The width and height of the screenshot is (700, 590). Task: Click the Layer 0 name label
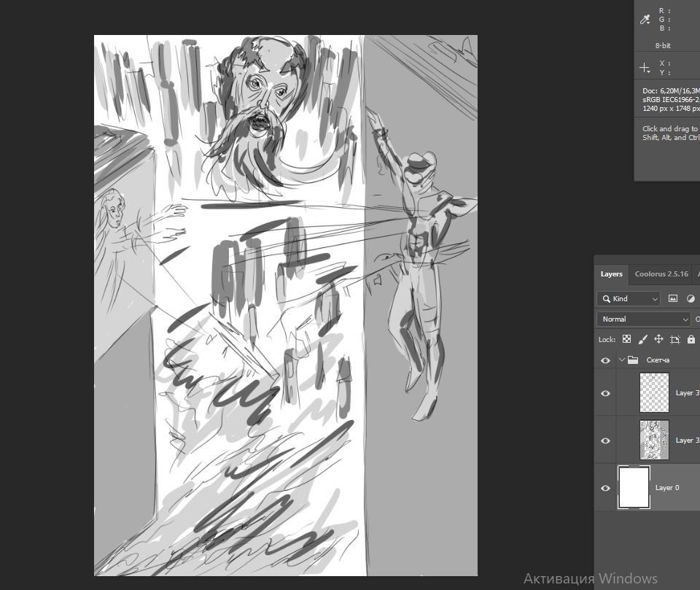coord(667,488)
